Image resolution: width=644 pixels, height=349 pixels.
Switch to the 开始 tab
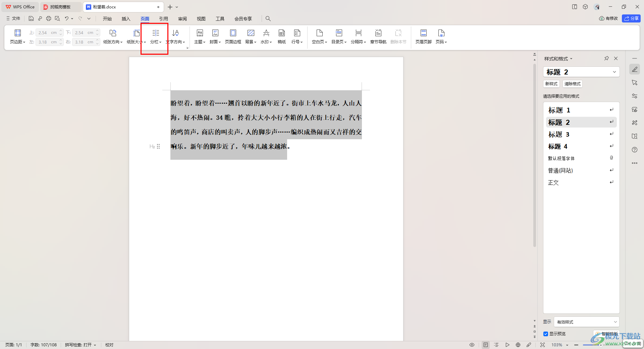point(107,19)
